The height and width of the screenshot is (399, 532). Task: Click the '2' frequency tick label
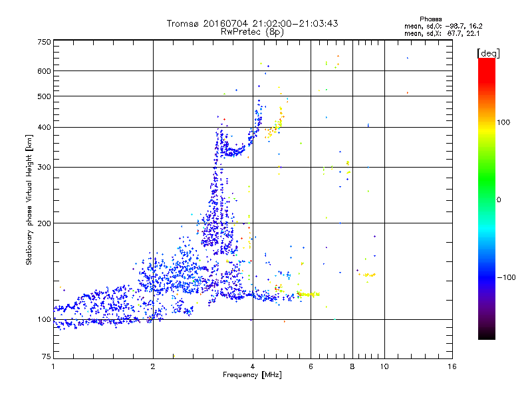(x=153, y=366)
